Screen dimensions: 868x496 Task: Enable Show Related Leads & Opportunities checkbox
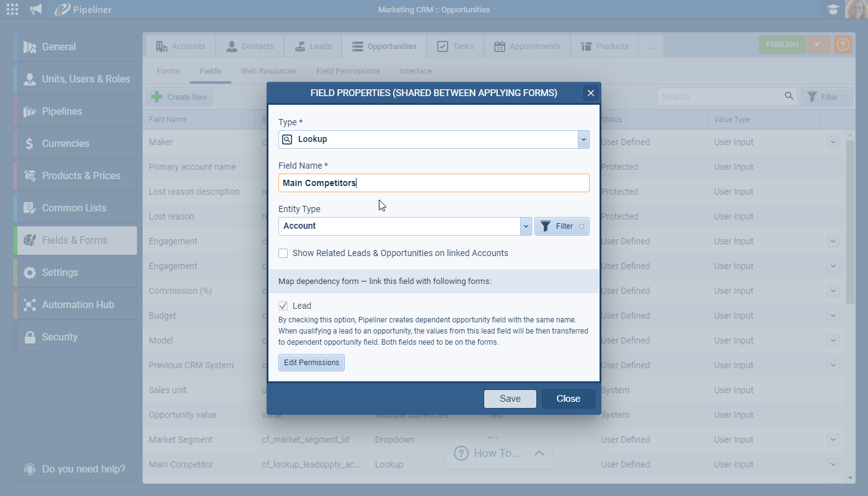(283, 253)
